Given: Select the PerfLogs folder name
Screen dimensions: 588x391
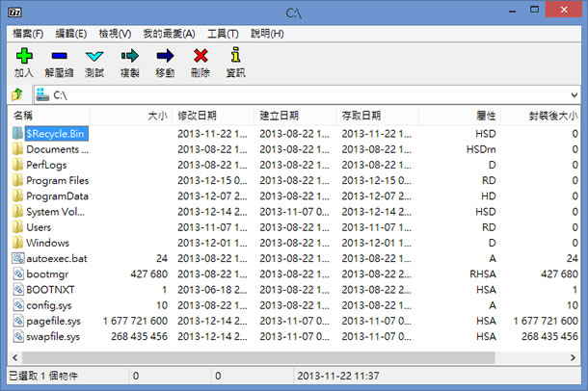Looking at the screenshot, I should point(46,166).
